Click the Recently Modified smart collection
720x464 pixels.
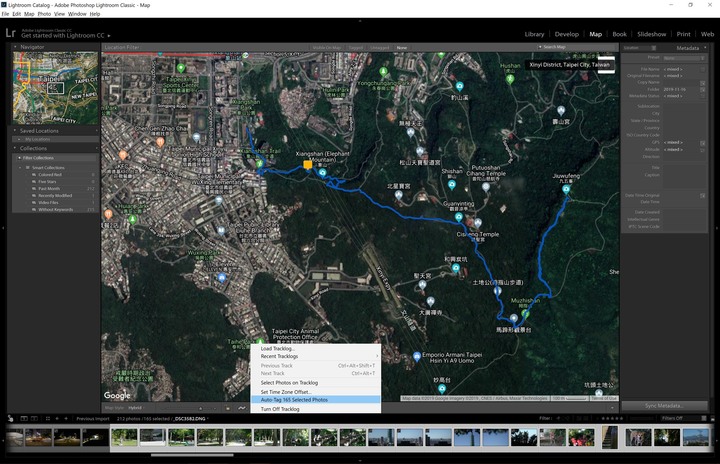point(55,195)
